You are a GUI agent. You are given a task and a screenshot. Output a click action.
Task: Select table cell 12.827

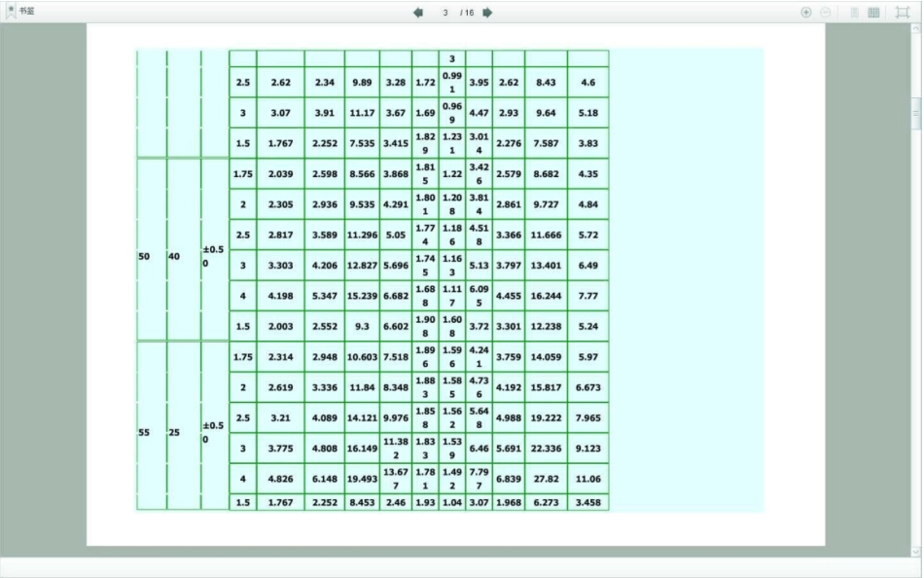(362, 266)
